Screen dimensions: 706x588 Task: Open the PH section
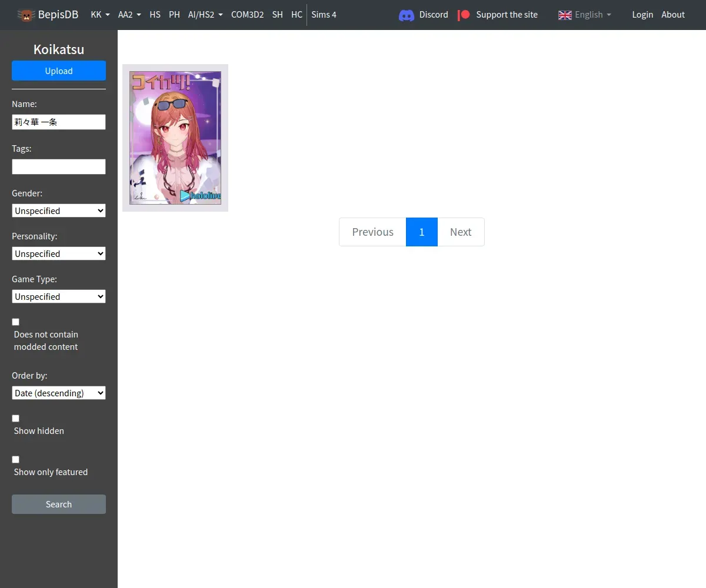tap(174, 15)
